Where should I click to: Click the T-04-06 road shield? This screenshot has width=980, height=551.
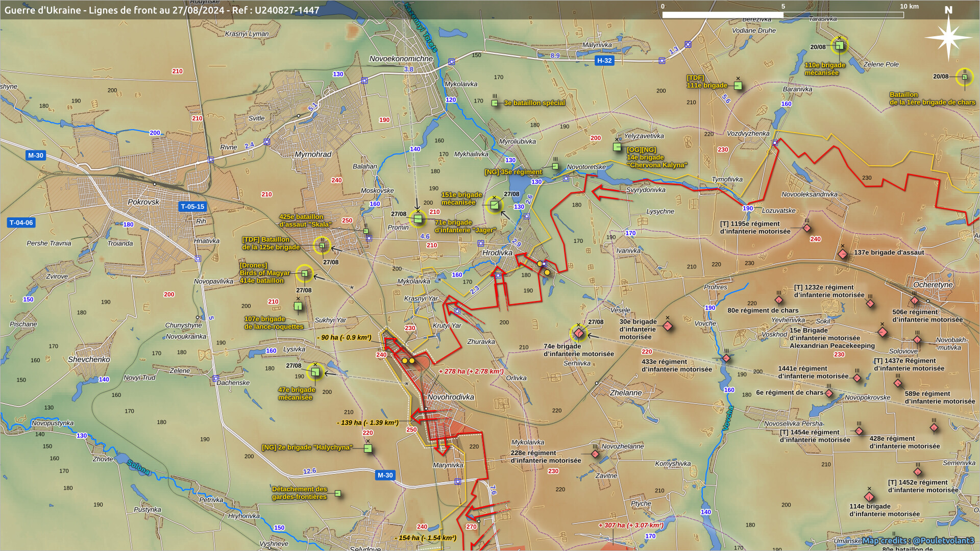point(21,222)
